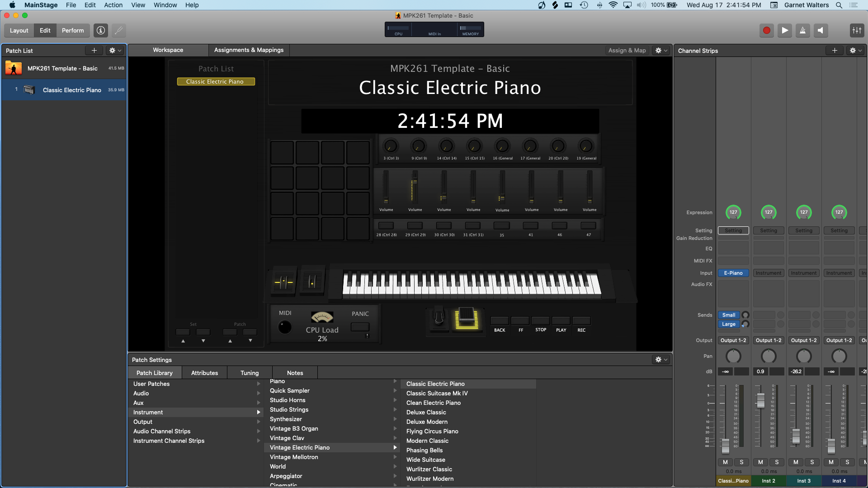Toggle the metronome icon

802,30
